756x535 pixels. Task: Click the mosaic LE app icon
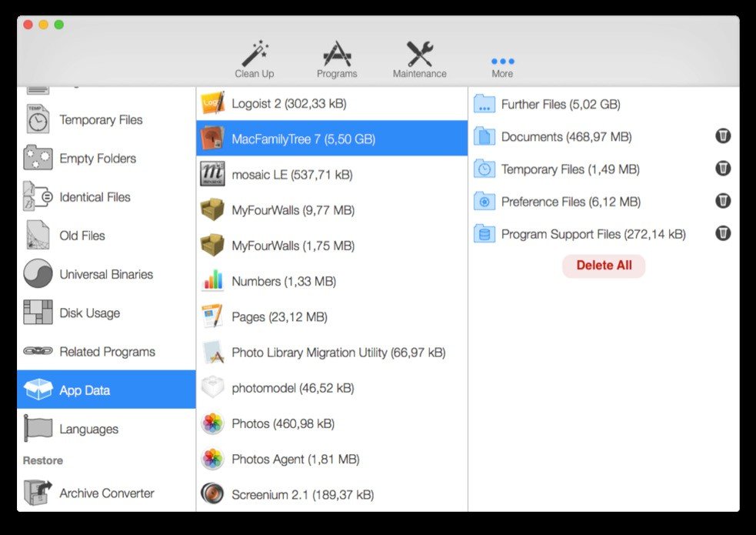(212, 174)
